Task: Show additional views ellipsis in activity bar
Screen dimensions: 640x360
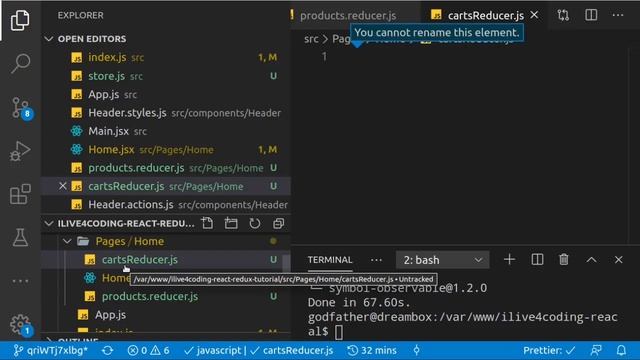Action: click(x=20, y=281)
